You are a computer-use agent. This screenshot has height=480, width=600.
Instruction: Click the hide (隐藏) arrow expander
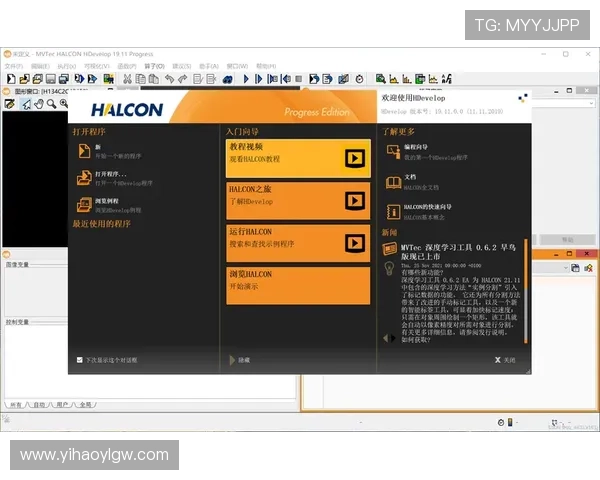[232, 360]
